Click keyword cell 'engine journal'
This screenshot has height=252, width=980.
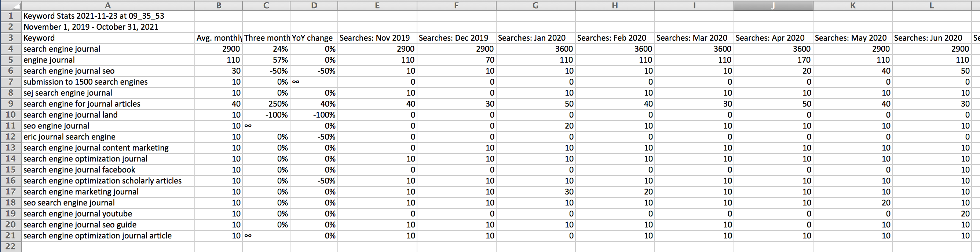click(108, 60)
